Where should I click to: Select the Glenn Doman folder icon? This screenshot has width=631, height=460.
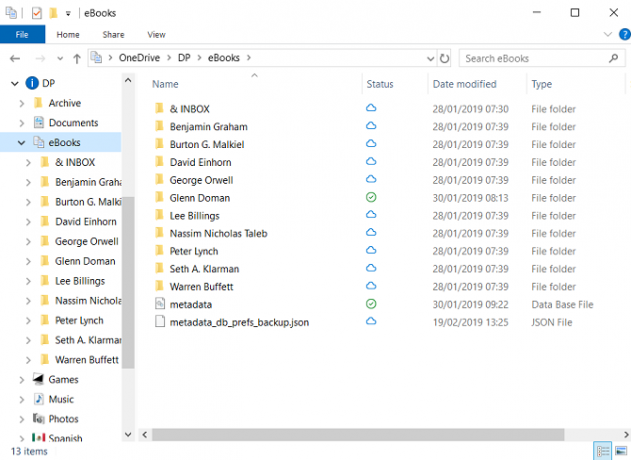(x=159, y=197)
